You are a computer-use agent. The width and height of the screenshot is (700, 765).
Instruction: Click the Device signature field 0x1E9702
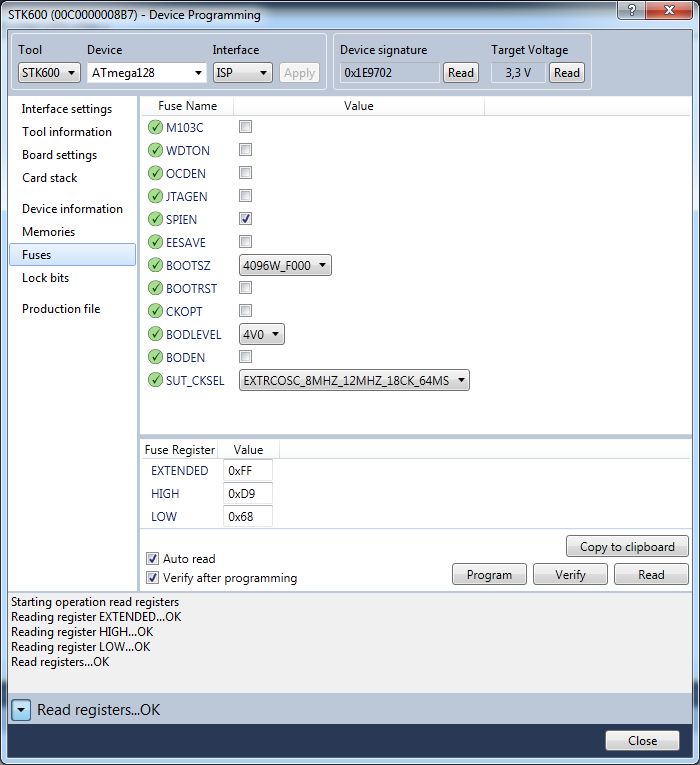pyautogui.click(x=390, y=73)
